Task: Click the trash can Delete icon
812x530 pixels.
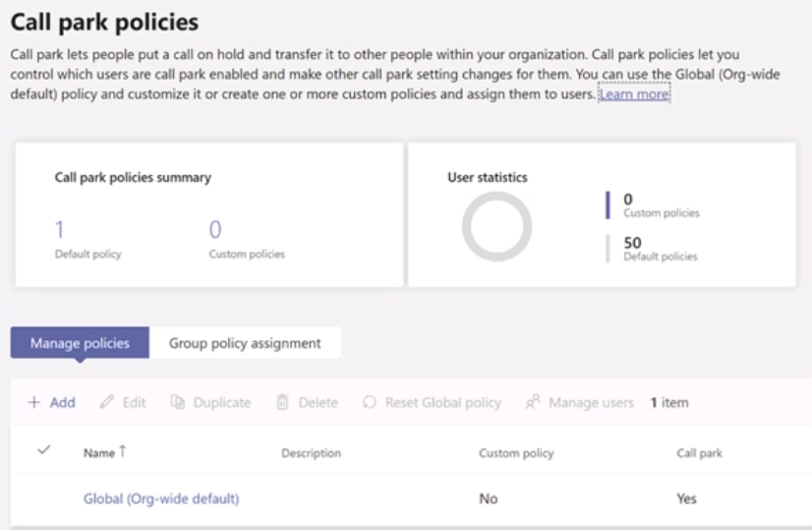Action: [282, 402]
